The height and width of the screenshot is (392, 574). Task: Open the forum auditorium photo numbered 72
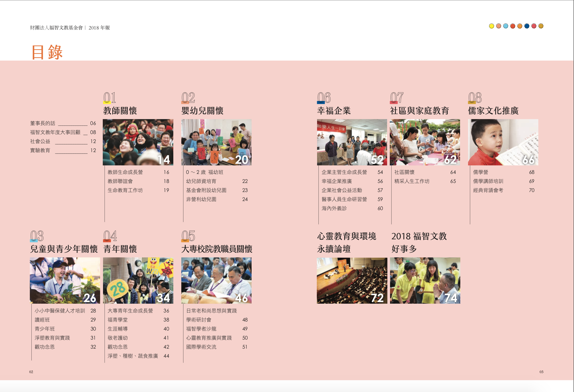(x=352, y=281)
